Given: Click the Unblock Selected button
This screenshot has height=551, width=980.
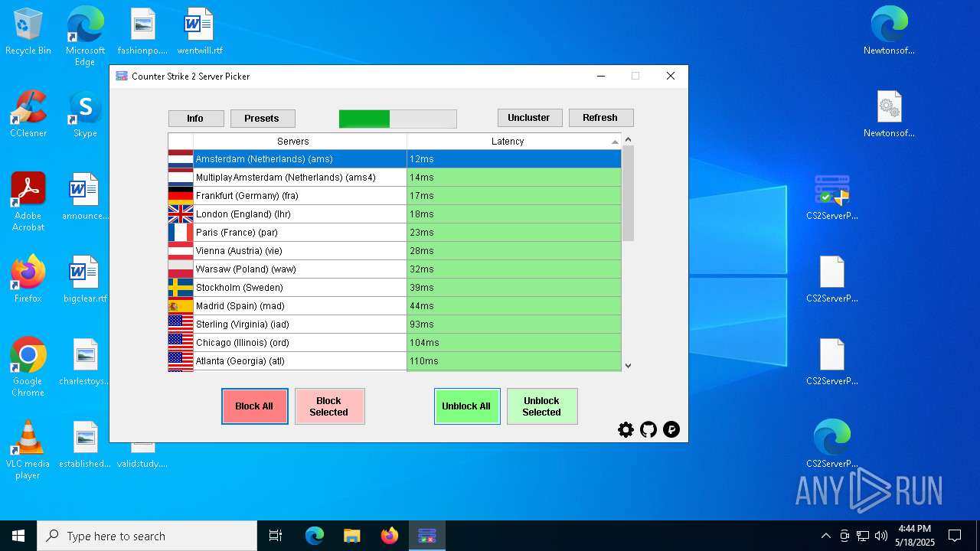Looking at the screenshot, I should click(542, 406).
